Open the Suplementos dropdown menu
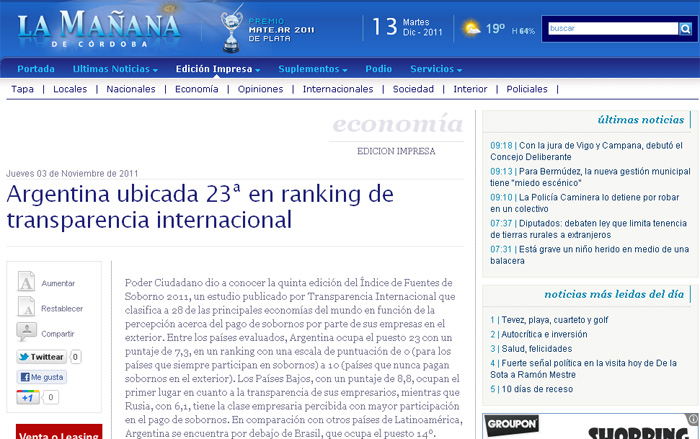The height and width of the screenshot is (439, 700). point(312,69)
